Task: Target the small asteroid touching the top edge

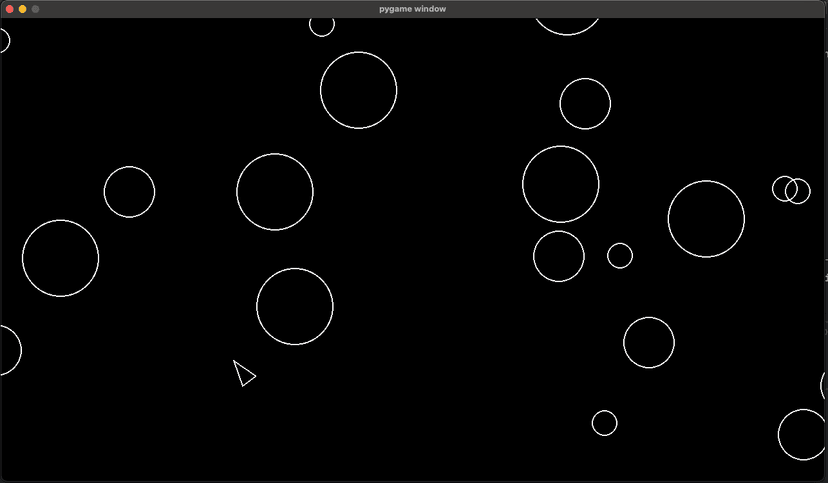Action: (x=322, y=25)
